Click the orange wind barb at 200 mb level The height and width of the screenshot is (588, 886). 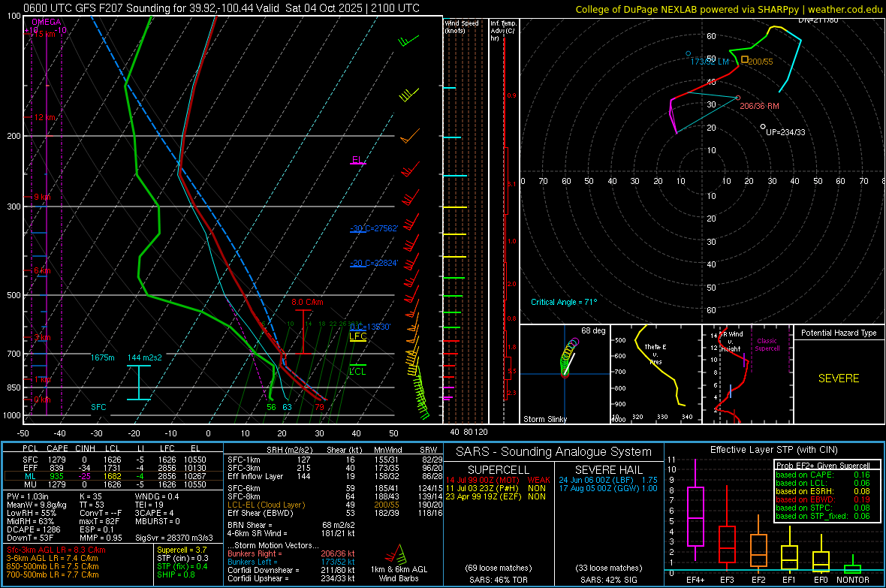[410, 136]
